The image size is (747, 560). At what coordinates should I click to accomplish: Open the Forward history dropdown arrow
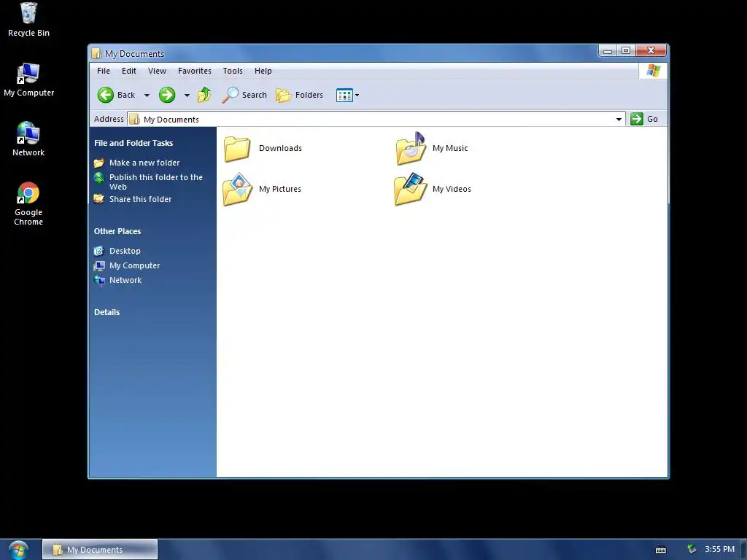(x=187, y=96)
